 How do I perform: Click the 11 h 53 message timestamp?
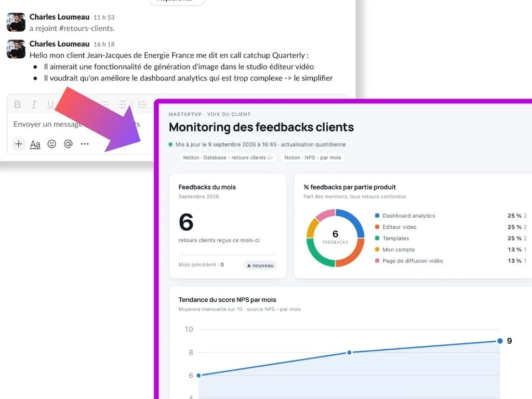point(104,17)
